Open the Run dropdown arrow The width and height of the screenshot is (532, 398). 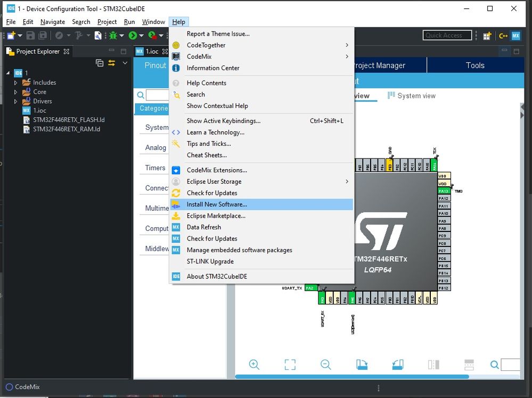(x=142, y=36)
